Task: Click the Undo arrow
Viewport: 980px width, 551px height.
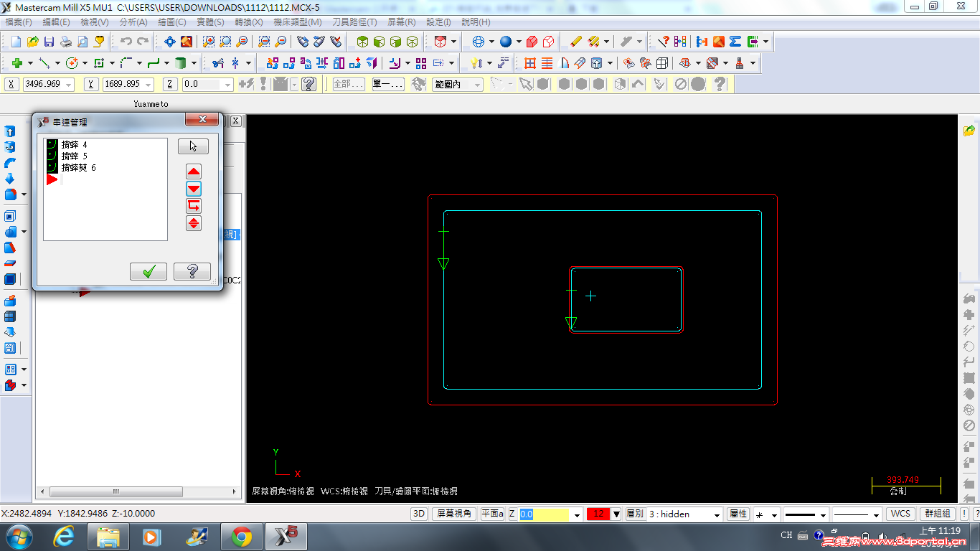Action: pyautogui.click(x=126, y=42)
